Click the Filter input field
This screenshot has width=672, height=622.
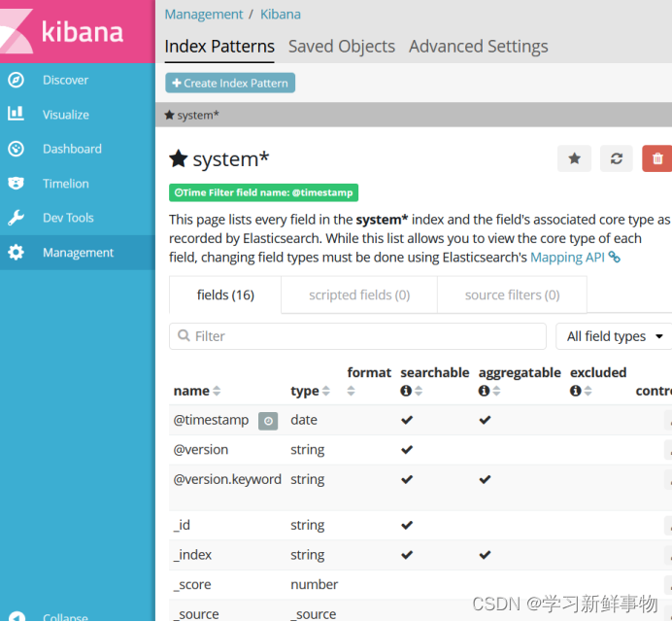[358, 336]
